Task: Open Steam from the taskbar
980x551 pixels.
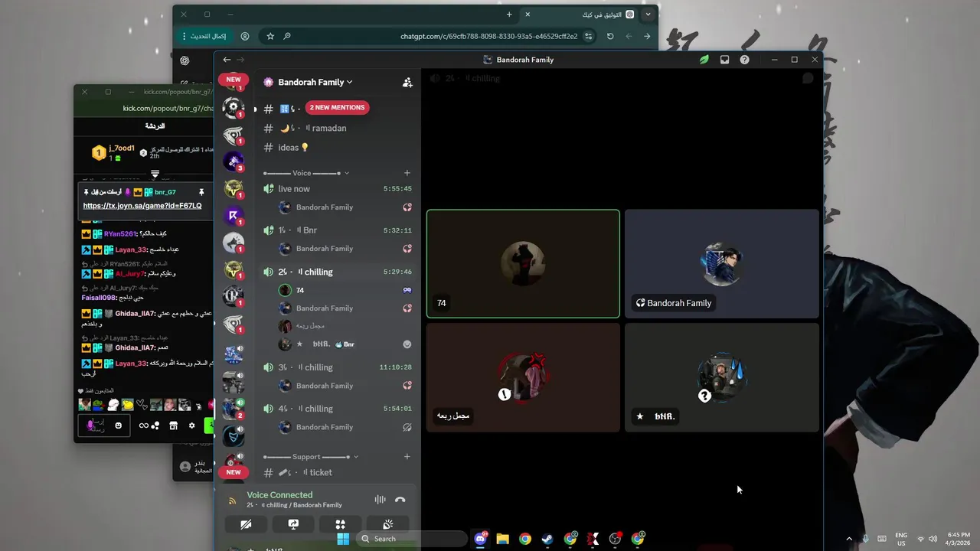Action: [547, 539]
